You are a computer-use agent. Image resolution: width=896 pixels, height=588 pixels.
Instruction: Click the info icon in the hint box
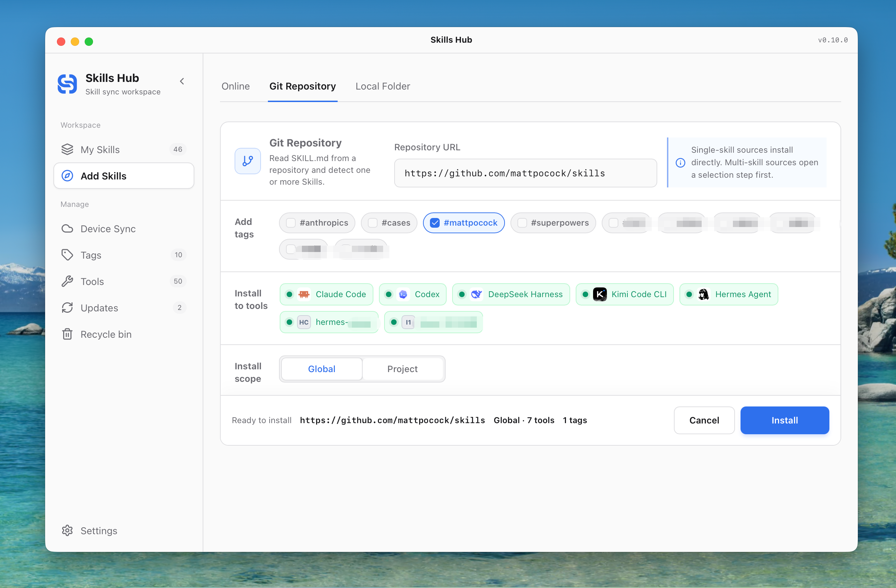point(680,163)
